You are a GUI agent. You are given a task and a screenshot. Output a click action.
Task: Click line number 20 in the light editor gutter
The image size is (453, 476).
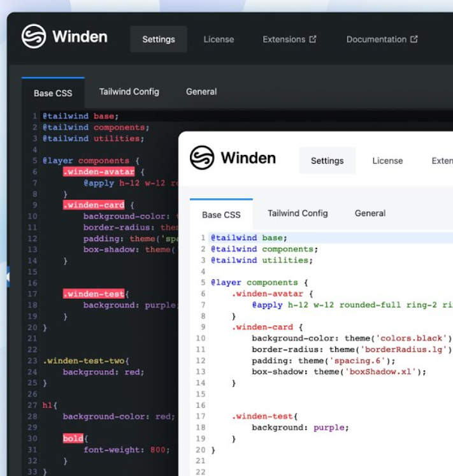(201, 450)
